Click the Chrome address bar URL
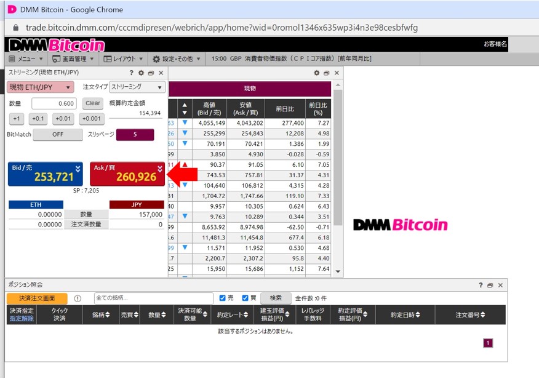The width and height of the screenshot is (539, 392). coord(222,28)
